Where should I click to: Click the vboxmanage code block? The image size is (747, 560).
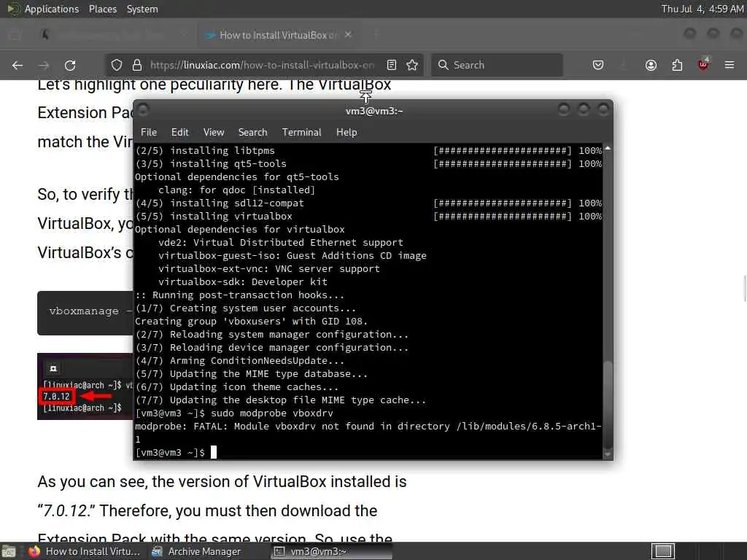coord(85,313)
